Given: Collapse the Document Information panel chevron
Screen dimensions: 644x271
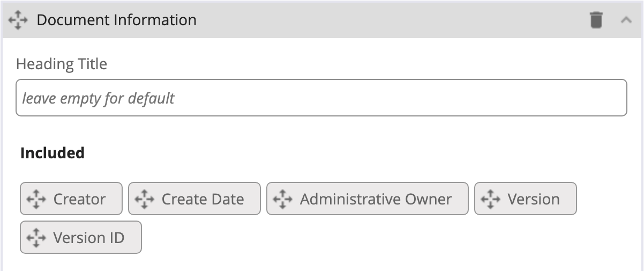Looking at the screenshot, I should click(626, 20).
